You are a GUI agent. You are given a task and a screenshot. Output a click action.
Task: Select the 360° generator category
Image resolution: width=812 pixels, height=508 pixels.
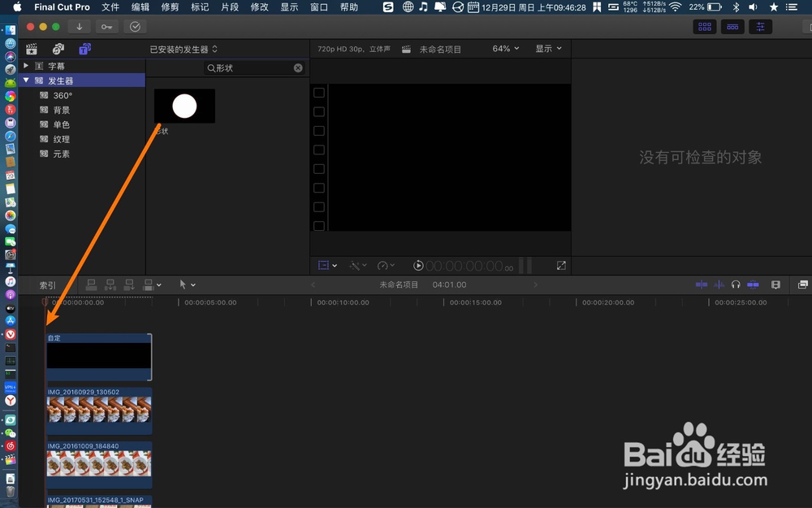(x=63, y=95)
